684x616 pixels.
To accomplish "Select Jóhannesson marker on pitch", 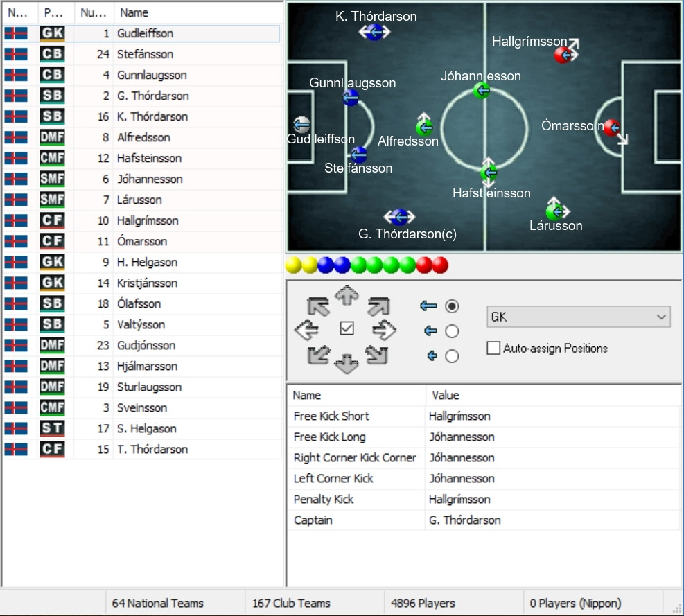I will click(x=482, y=91).
